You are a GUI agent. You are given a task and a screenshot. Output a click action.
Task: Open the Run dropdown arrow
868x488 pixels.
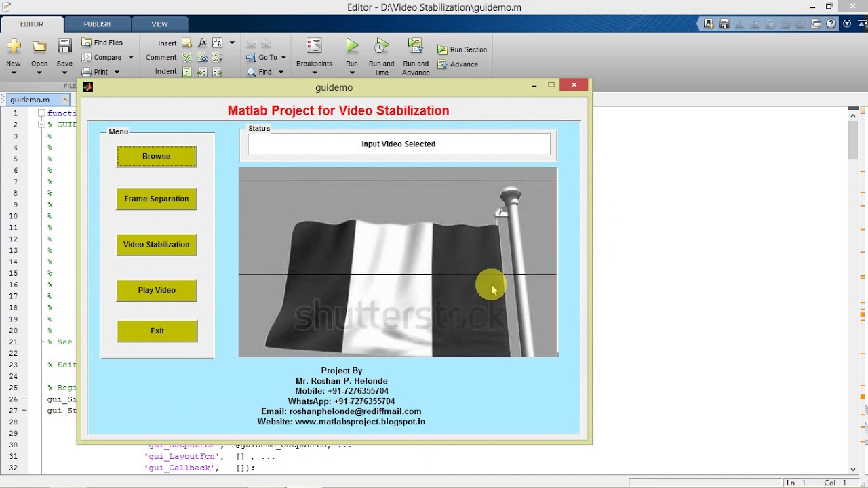click(x=352, y=73)
